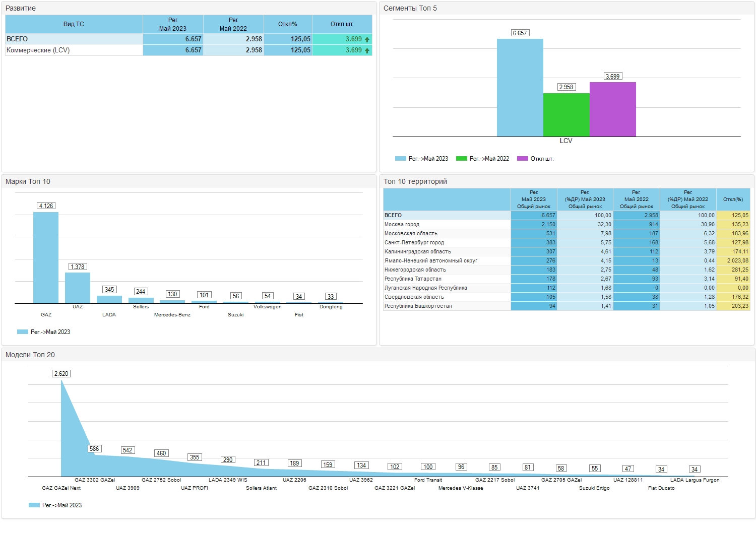Select the GAZ bar in Марки Топ 10
Image resolution: width=756 pixels, height=534 pixels.
[x=46, y=258]
